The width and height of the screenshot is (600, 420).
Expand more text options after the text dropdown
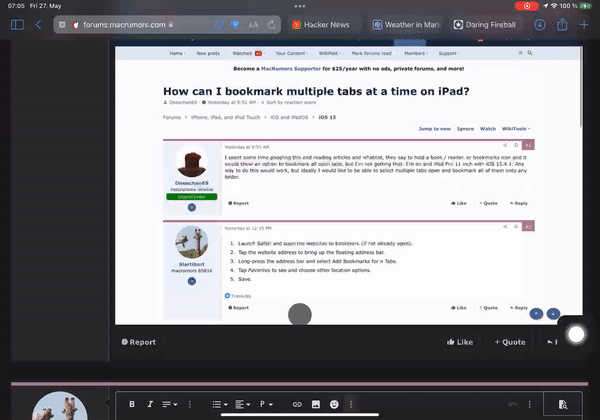[x=190, y=404]
